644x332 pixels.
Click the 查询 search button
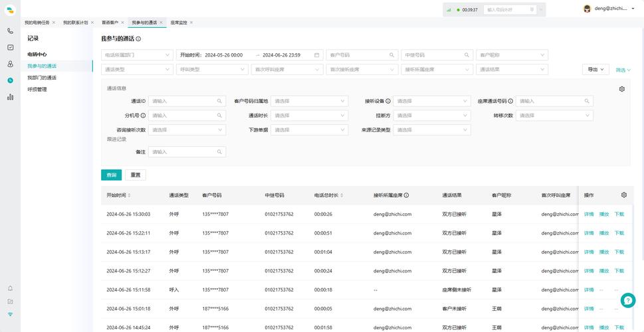point(111,175)
